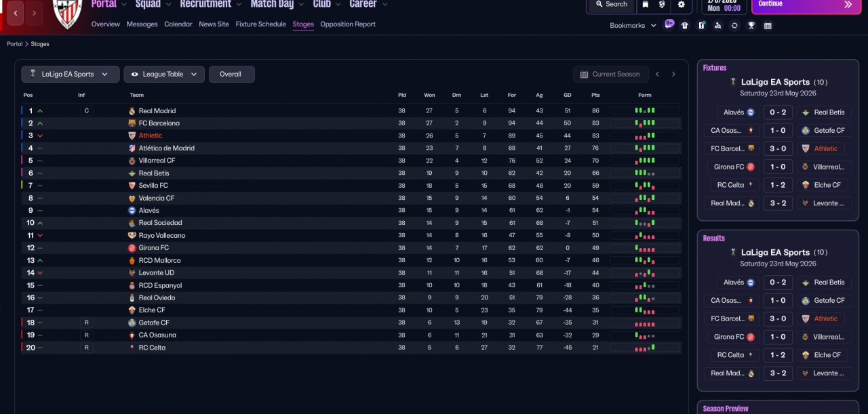This screenshot has width=868, height=414.
Task: Click the trophy icon in Fixtures panel header
Action: (732, 82)
